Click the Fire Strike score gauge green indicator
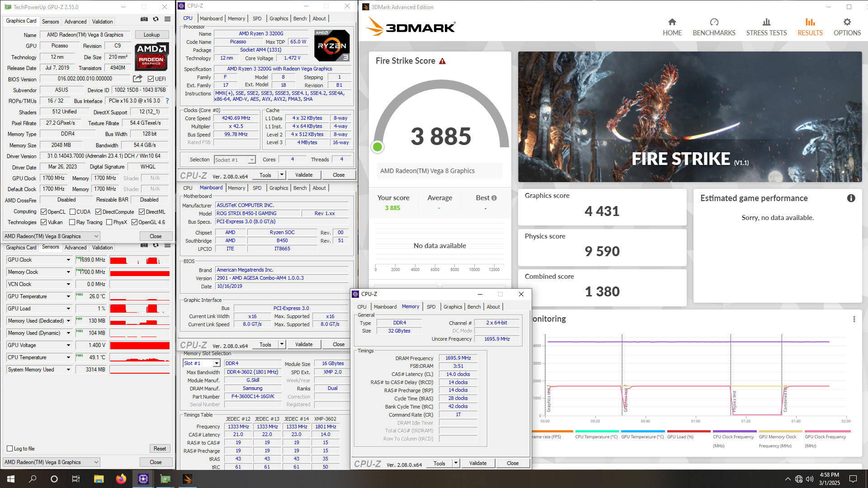The width and height of the screenshot is (868, 488). coord(377,146)
